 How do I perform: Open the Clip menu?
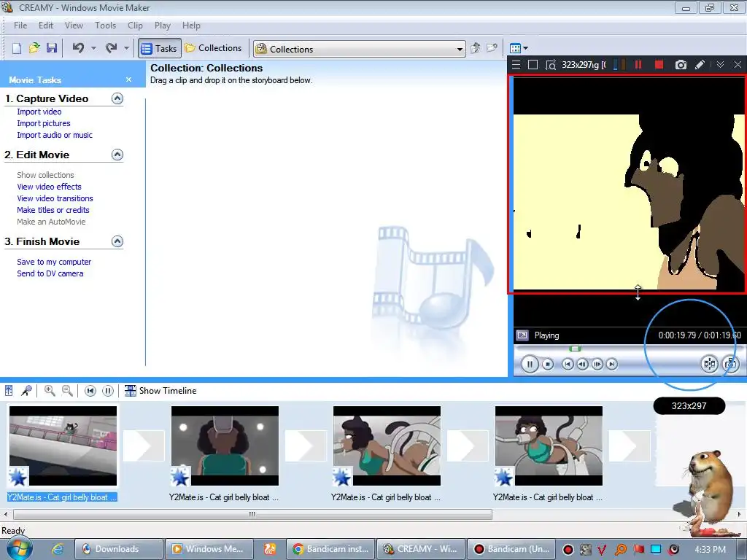pos(135,26)
